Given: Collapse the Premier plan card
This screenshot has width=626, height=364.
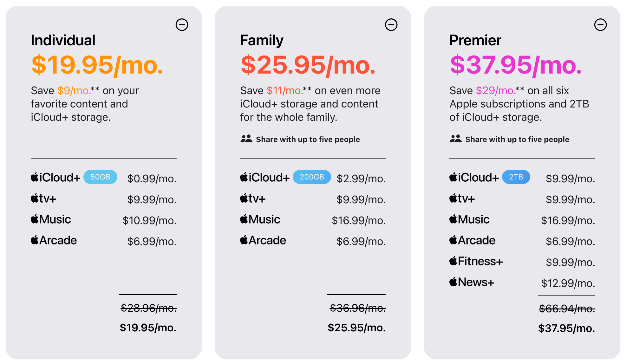Looking at the screenshot, I should pyautogui.click(x=601, y=24).
